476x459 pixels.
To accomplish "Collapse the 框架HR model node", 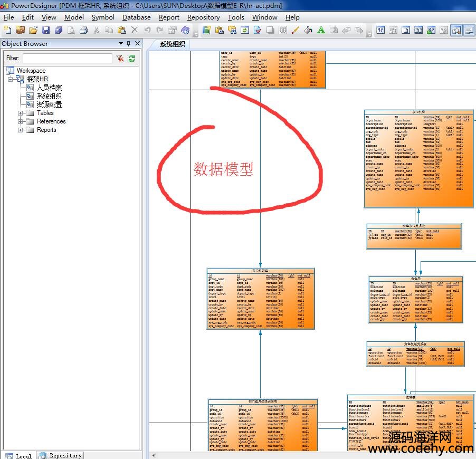I will coord(11,79).
